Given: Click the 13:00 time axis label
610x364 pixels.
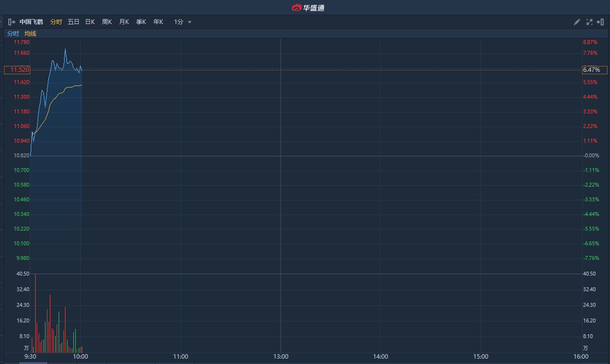Looking at the screenshot, I should coord(281,357).
